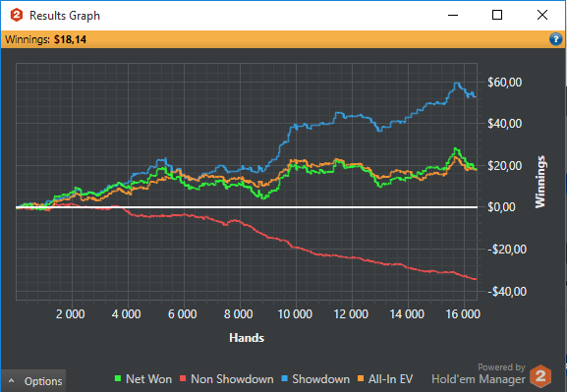Click the 14 000 hands axis label

[x=407, y=313]
